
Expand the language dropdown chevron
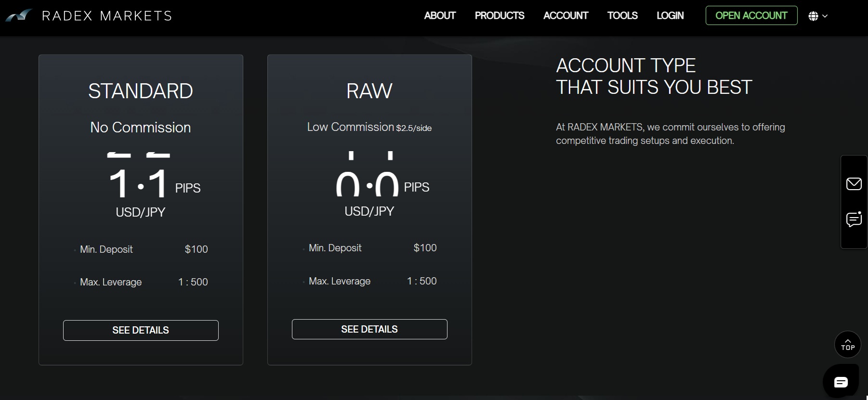point(825,16)
